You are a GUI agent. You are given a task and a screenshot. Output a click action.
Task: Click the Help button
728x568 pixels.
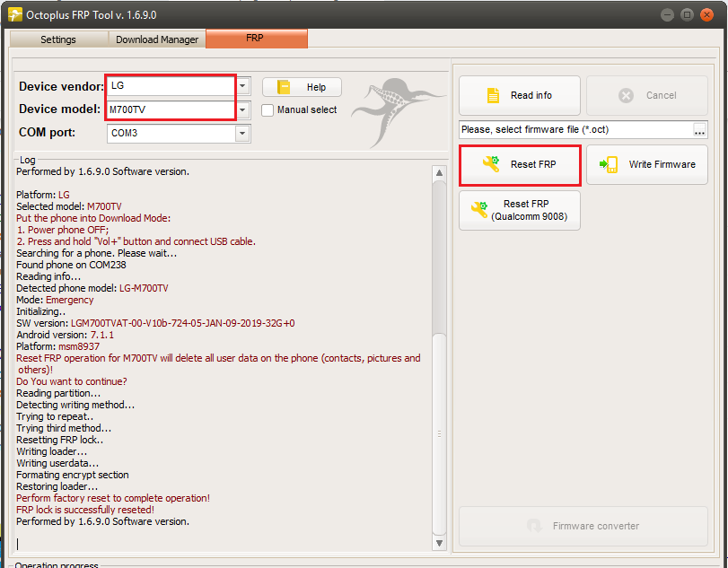coord(302,87)
